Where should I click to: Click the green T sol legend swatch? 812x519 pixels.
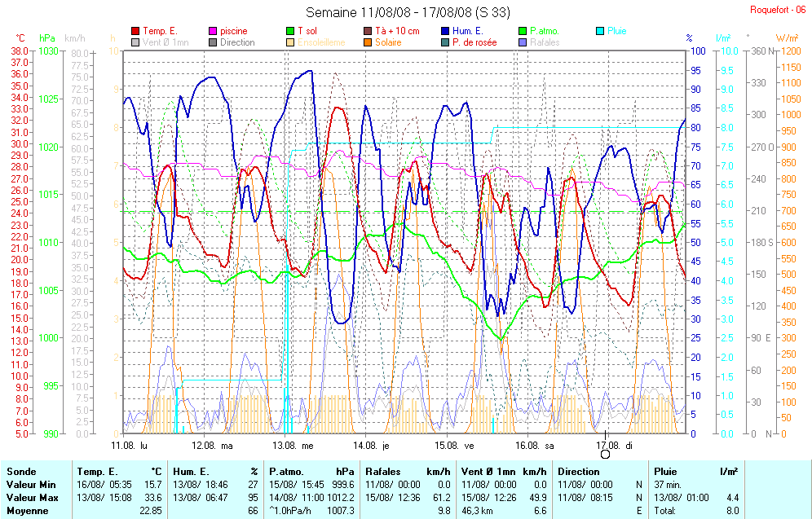coord(290,31)
